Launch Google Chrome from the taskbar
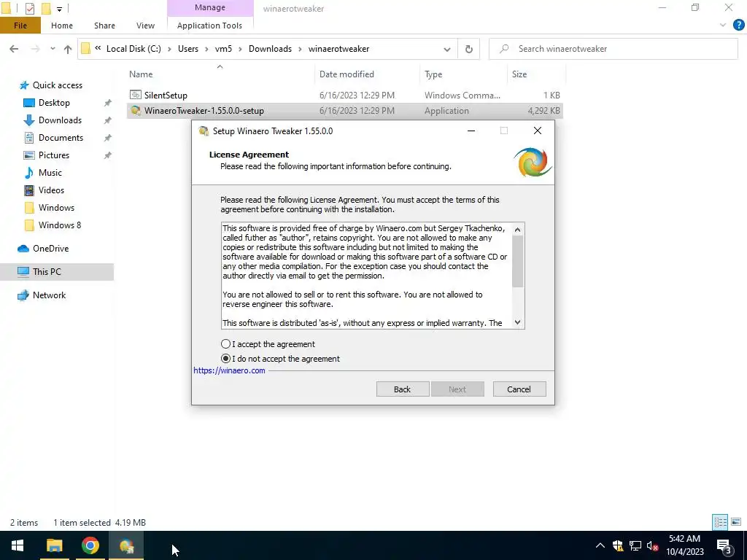This screenshot has width=747, height=560. pyautogui.click(x=90, y=545)
